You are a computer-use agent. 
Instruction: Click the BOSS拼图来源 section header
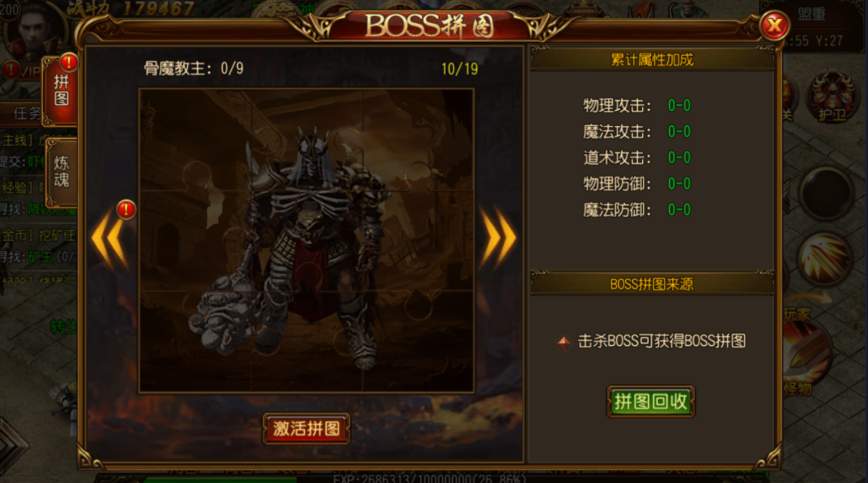(x=652, y=284)
